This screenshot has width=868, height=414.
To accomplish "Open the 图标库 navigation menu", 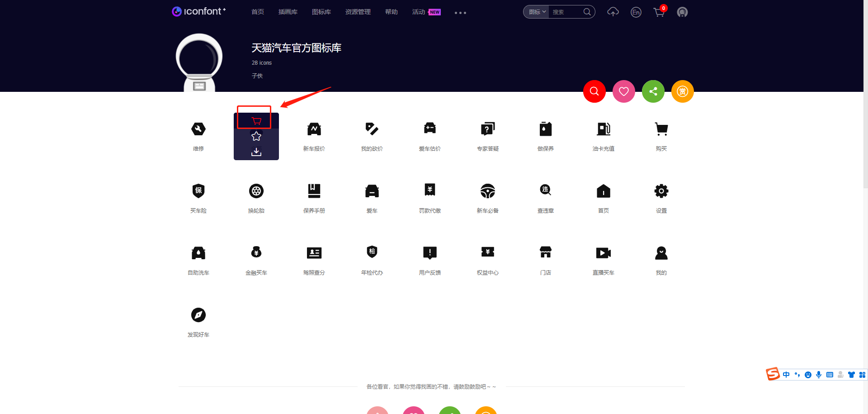I will click(321, 12).
